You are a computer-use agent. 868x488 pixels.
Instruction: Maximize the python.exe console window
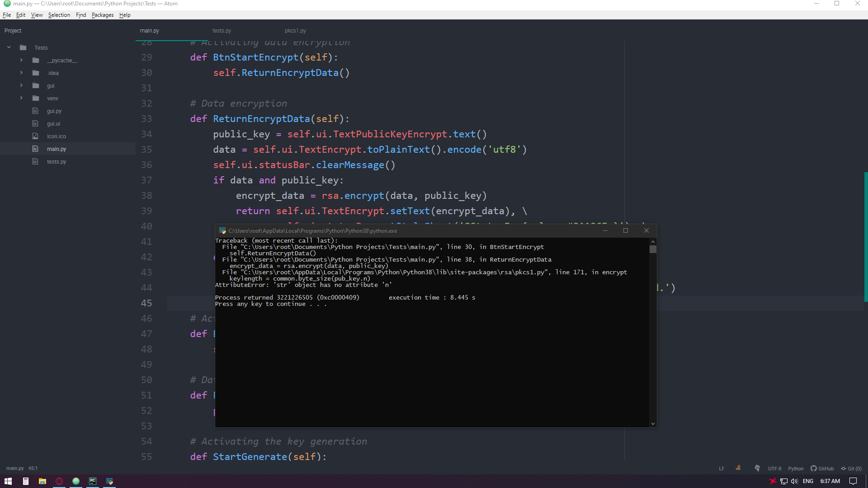(626, 230)
